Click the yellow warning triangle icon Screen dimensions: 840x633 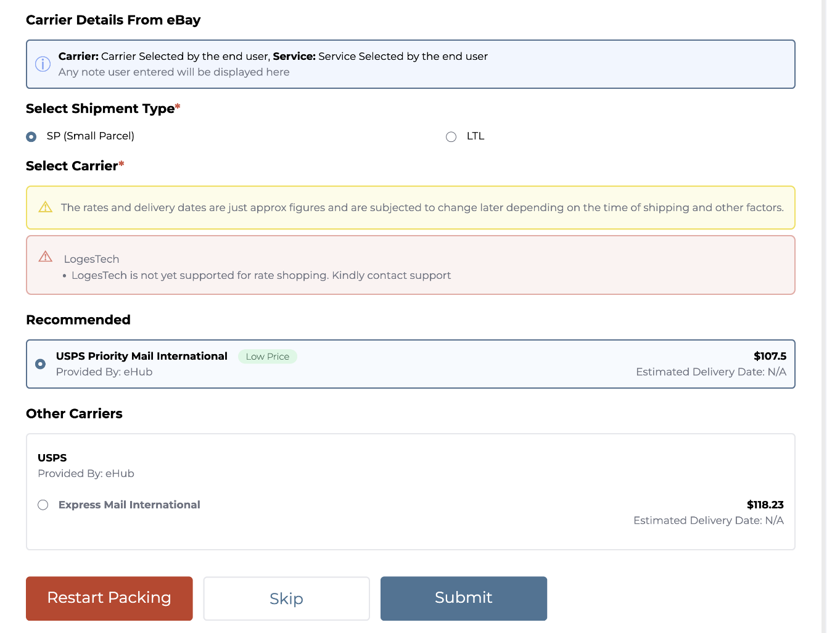click(46, 207)
